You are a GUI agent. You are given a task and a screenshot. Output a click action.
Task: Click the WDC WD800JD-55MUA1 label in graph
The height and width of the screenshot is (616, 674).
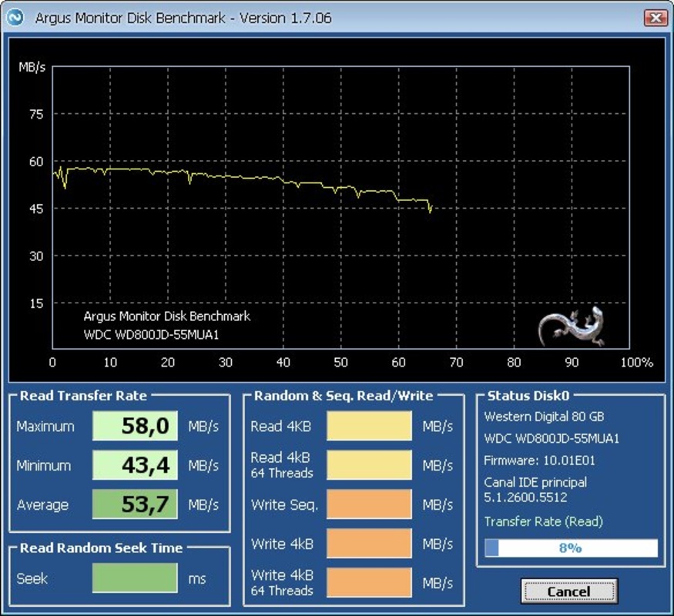click(156, 335)
